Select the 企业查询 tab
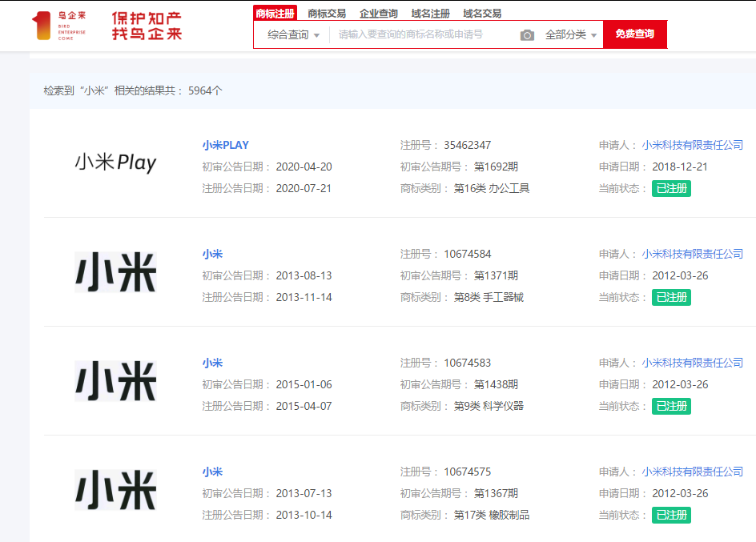This screenshot has width=756, height=542. pyautogui.click(x=379, y=14)
